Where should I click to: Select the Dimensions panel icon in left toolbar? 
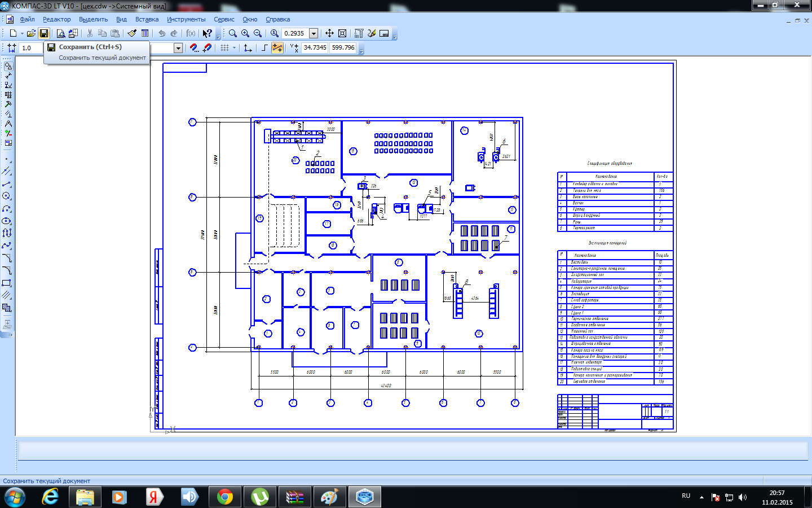[8, 76]
